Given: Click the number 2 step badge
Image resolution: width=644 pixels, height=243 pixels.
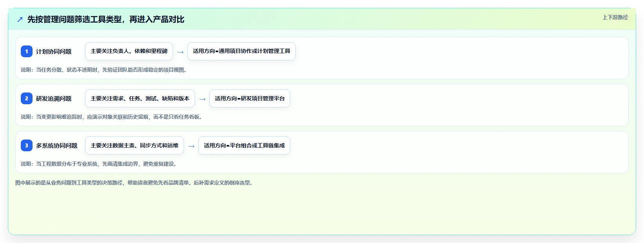Looking at the screenshot, I should point(27,98).
